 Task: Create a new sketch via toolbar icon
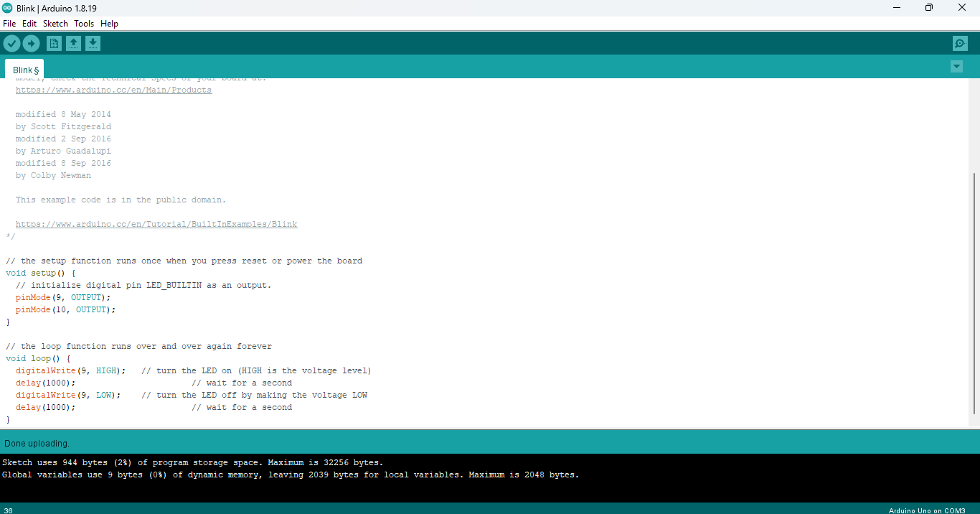pyautogui.click(x=54, y=43)
